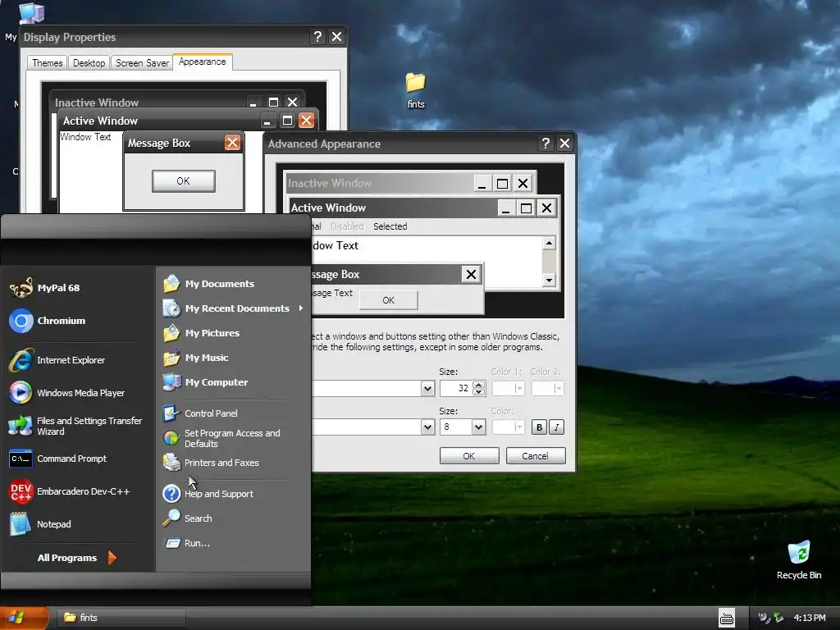Click the Windows Start button
This screenshot has width=840, height=630.
click(x=22, y=618)
